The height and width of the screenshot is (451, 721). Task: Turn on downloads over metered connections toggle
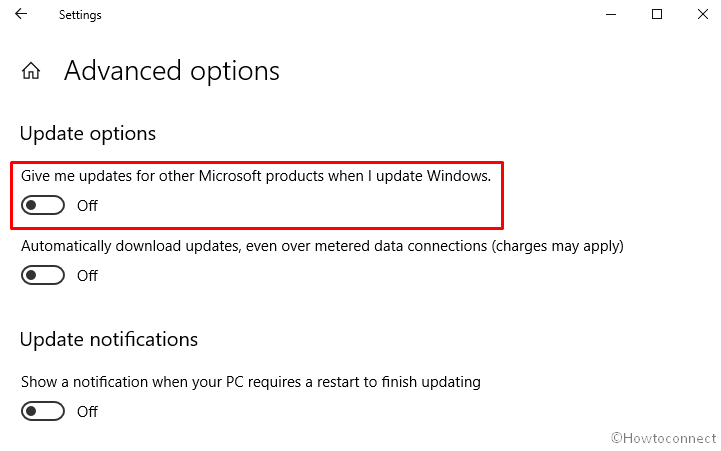43,275
